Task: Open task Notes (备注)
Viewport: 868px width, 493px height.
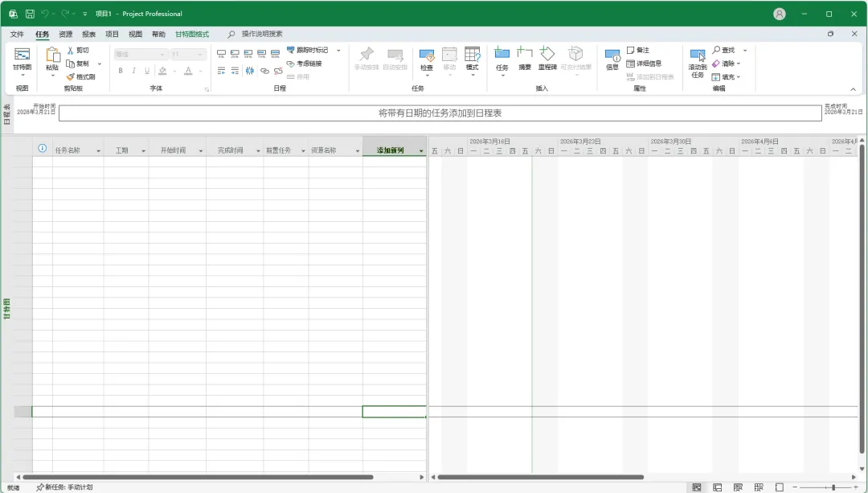Action: point(637,50)
